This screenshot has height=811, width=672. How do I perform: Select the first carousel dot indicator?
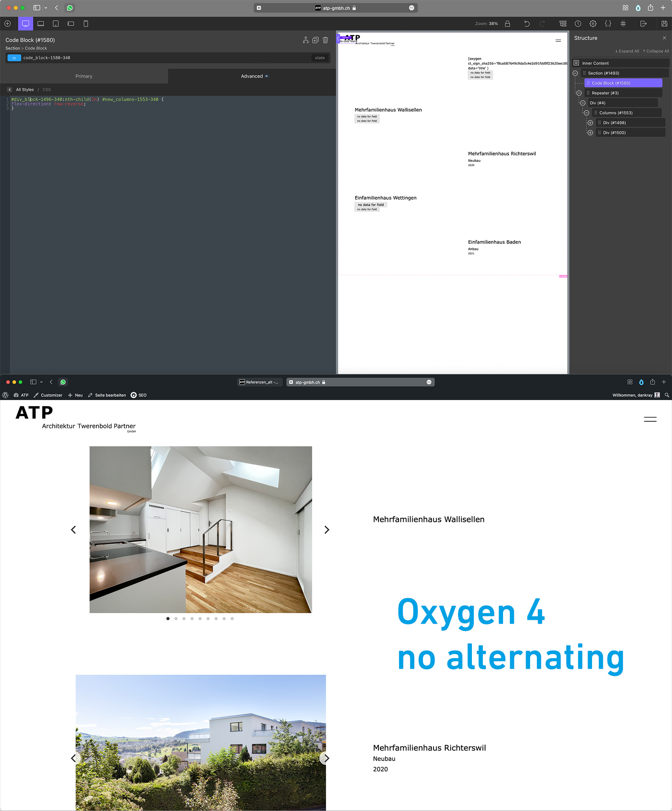(167, 618)
